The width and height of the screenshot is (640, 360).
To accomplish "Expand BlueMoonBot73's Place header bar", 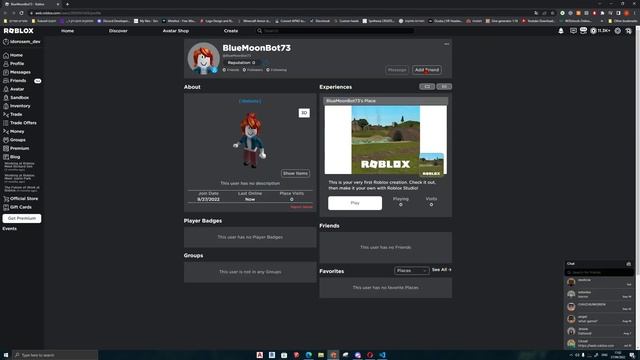I will [x=386, y=101].
